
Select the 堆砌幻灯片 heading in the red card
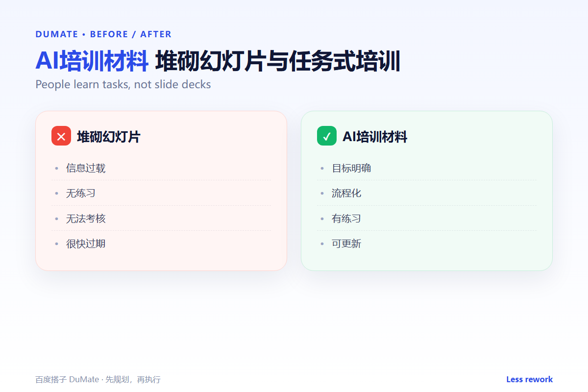(108, 137)
